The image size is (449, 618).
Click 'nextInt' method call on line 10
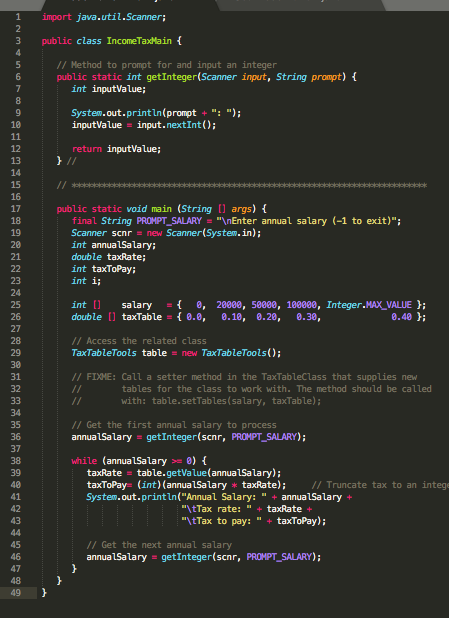184,125
